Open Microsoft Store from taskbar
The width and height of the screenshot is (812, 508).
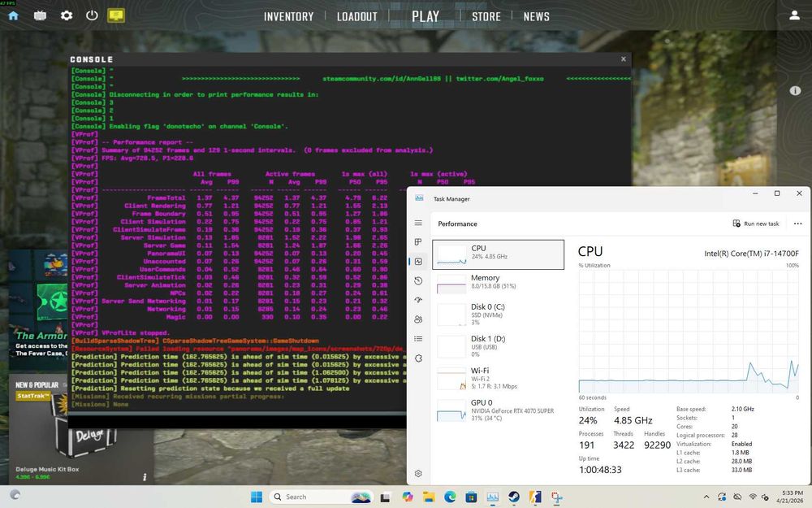(471, 497)
